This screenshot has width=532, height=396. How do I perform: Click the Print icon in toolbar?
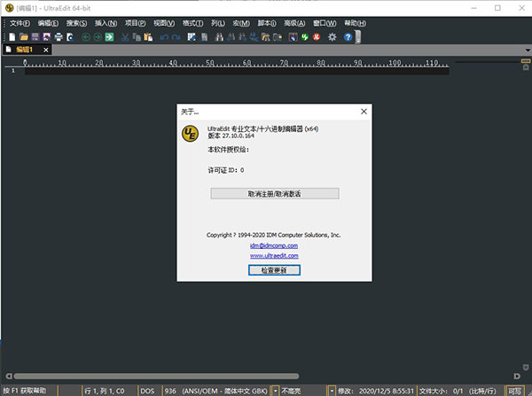point(59,37)
